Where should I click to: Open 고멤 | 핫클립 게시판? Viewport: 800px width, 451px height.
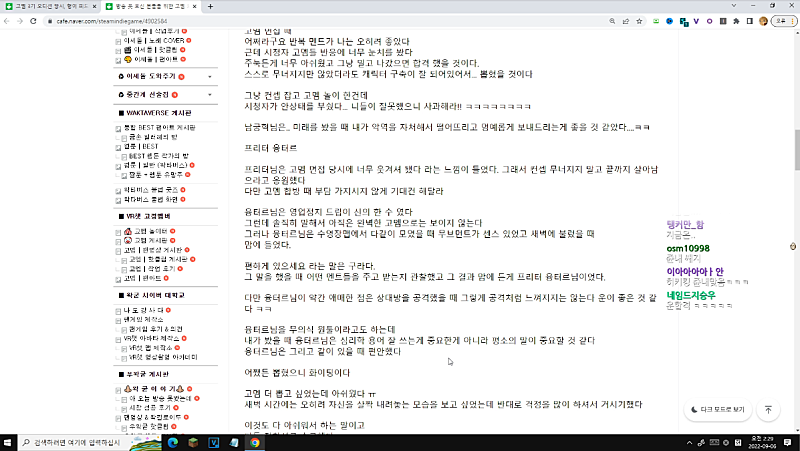click(x=158, y=259)
